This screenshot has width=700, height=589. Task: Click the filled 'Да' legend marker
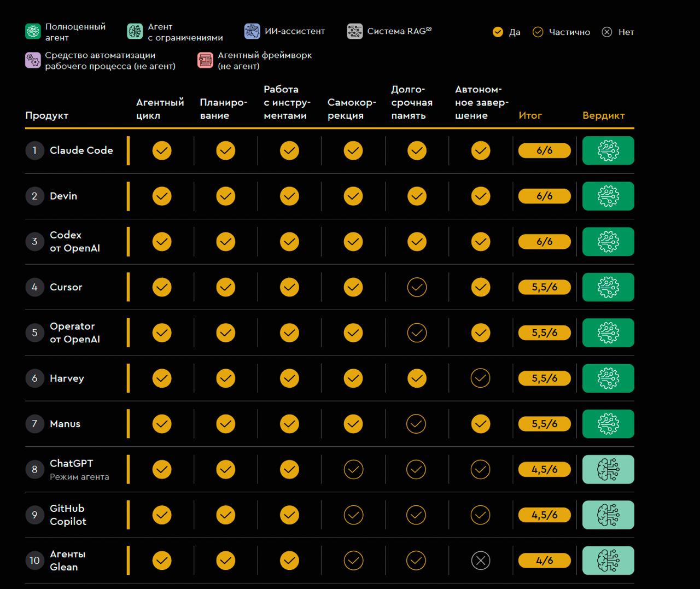(x=498, y=32)
